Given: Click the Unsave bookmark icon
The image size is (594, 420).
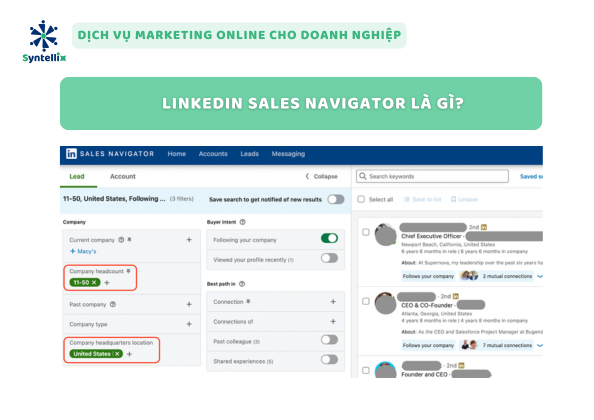Looking at the screenshot, I should point(453,200).
